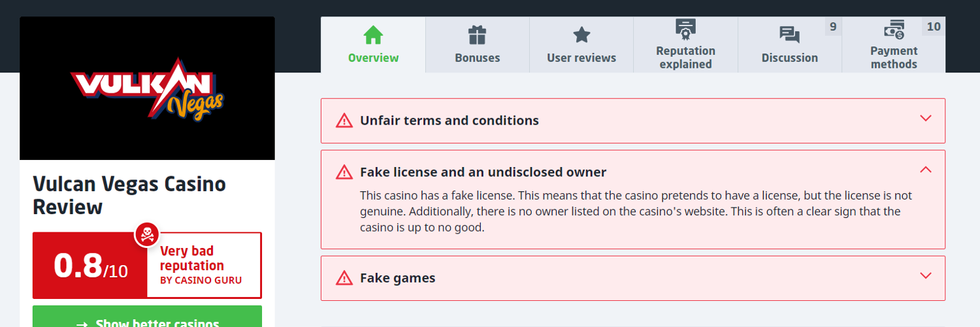Click warning triangle beside Fake games
This screenshot has height=327, width=980.
pyautogui.click(x=344, y=278)
